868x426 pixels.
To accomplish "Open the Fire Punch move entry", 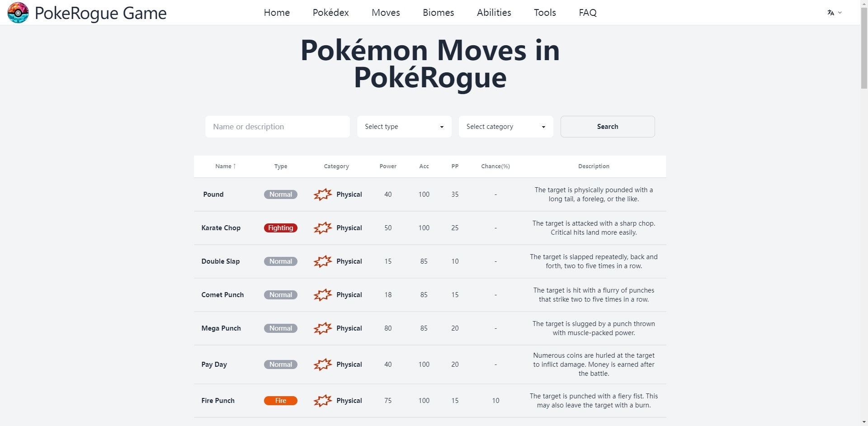I will [218, 401].
